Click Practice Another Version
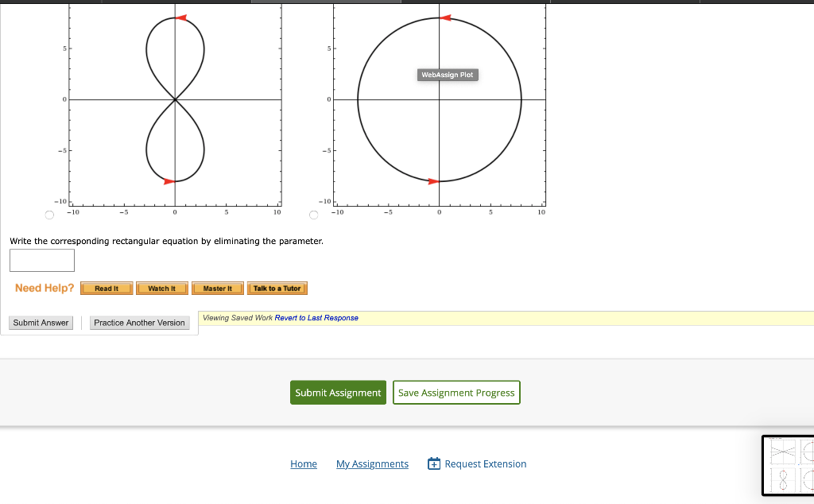Screen dimensions: 814x504 [x=139, y=322]
